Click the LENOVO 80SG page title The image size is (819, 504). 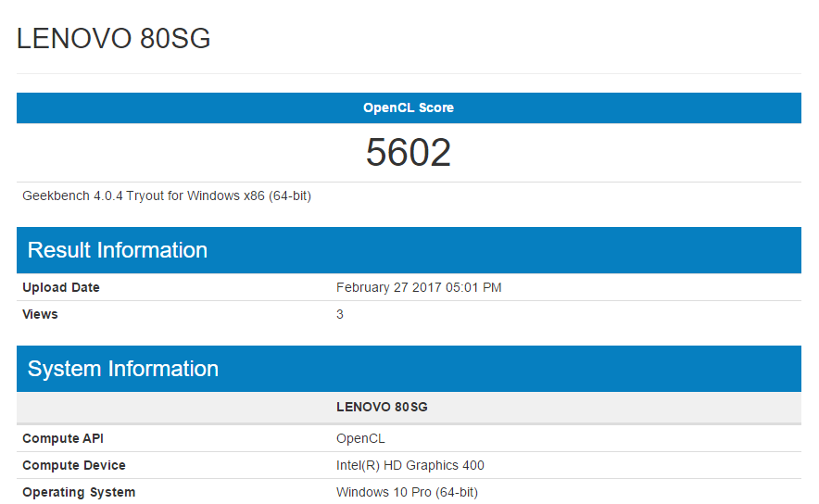pos(114,39)
